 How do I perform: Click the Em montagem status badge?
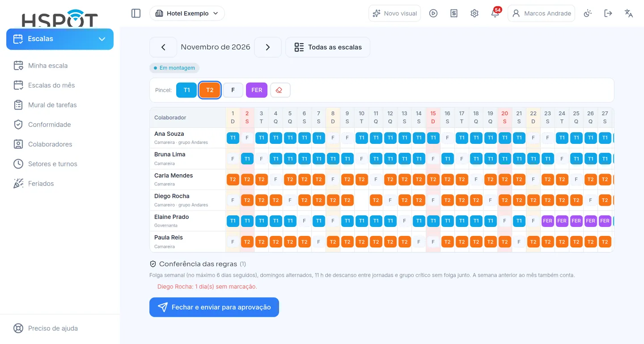(x=174, y=68)
